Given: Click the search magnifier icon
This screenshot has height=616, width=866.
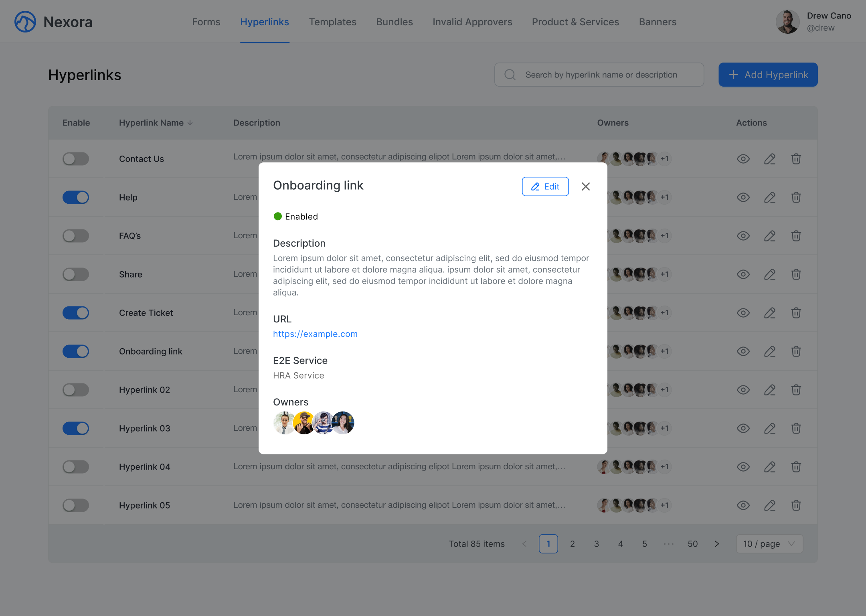Looking at the screenshot, I should tap(510, 75).
